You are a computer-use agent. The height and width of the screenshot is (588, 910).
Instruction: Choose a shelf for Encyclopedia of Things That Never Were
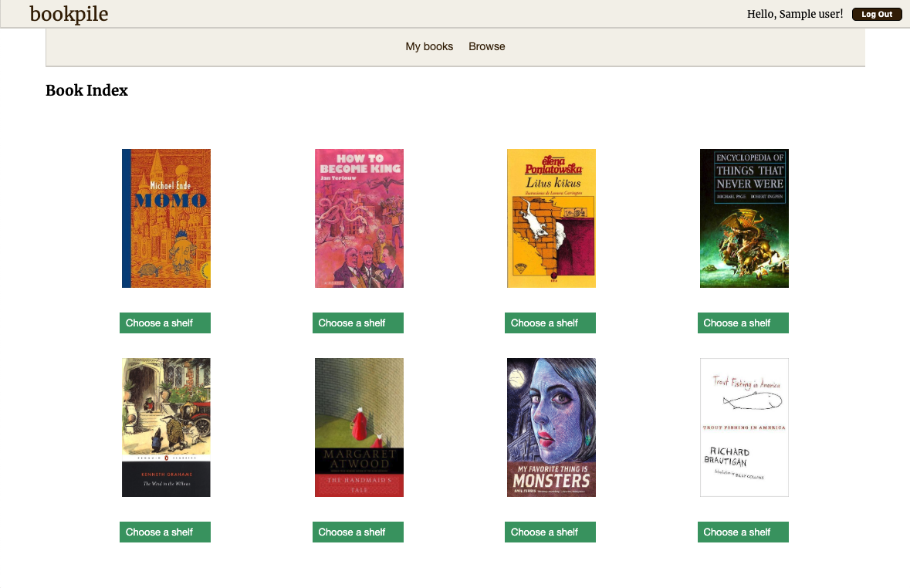743,323
